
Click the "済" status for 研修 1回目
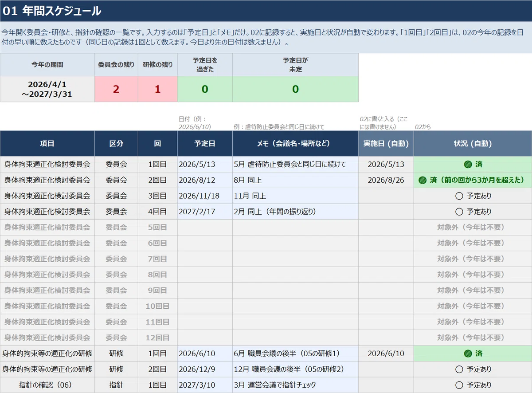(x=473, y=354)
